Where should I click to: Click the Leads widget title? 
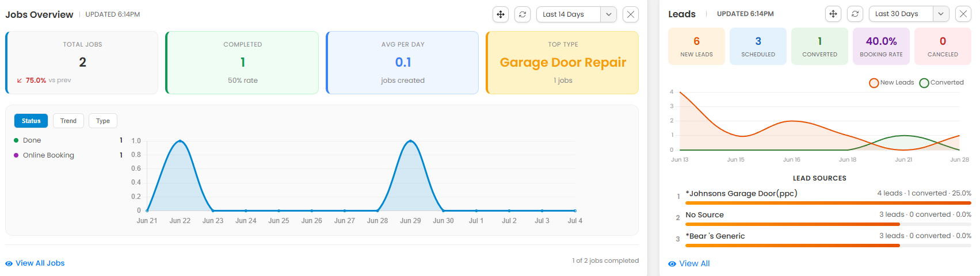(682, 14)
